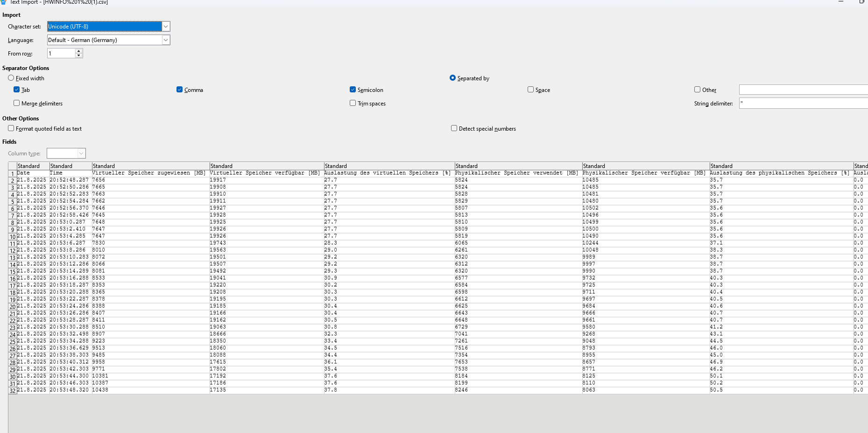The height and width of the screenshot is (433, 868).
Task: Decrease the From row spinner value
Action: (79, 56)
